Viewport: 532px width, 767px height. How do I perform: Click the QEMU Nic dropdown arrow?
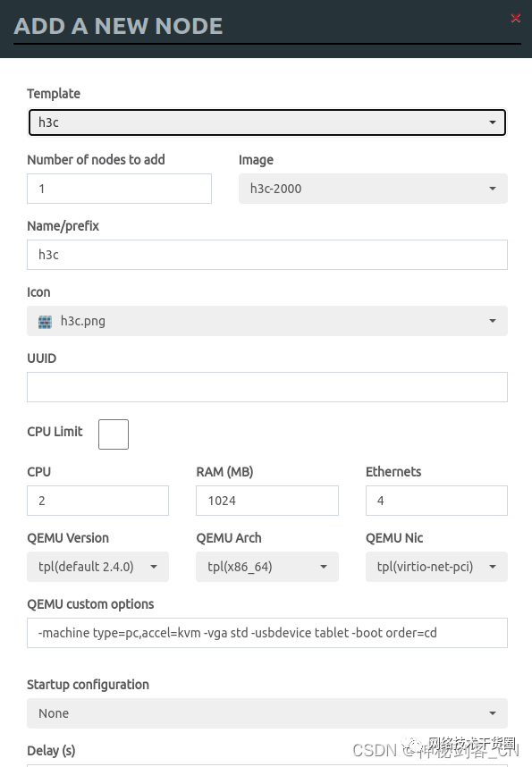coord(493,567)
